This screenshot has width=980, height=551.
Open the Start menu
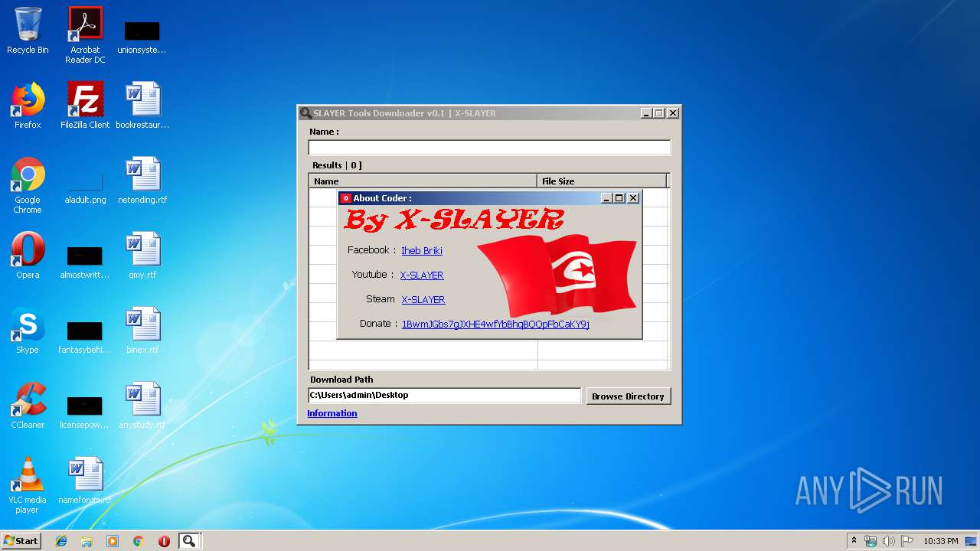[21, 541]
